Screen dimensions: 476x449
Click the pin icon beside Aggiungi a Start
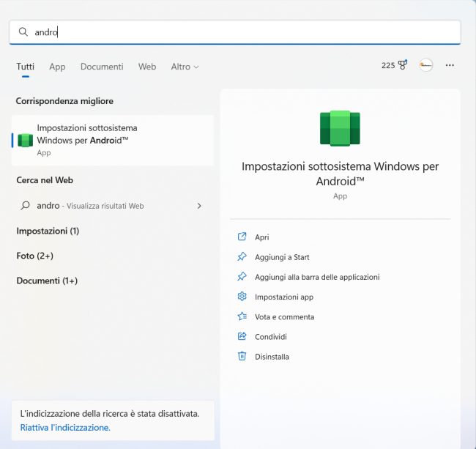pos(242,256)
